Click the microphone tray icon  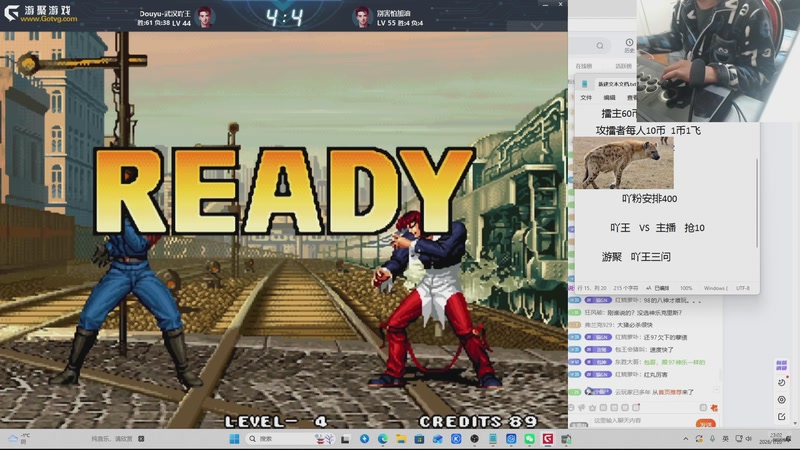tap(712, 439)
